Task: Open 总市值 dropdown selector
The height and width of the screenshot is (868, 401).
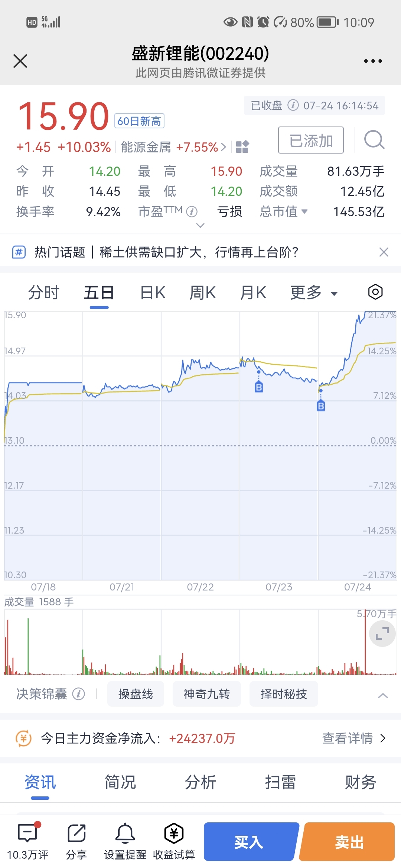Action: click(x=284, y=211)
